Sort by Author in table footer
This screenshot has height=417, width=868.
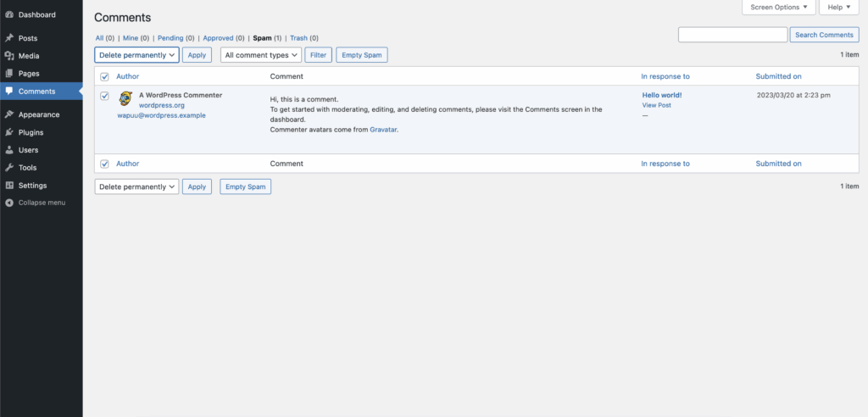coord(128,164)
